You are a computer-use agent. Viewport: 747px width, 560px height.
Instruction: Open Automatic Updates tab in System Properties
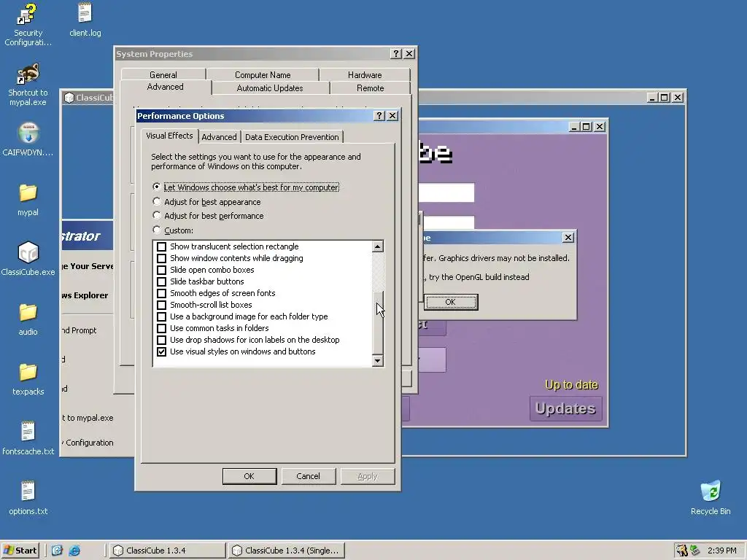(270, 88)
